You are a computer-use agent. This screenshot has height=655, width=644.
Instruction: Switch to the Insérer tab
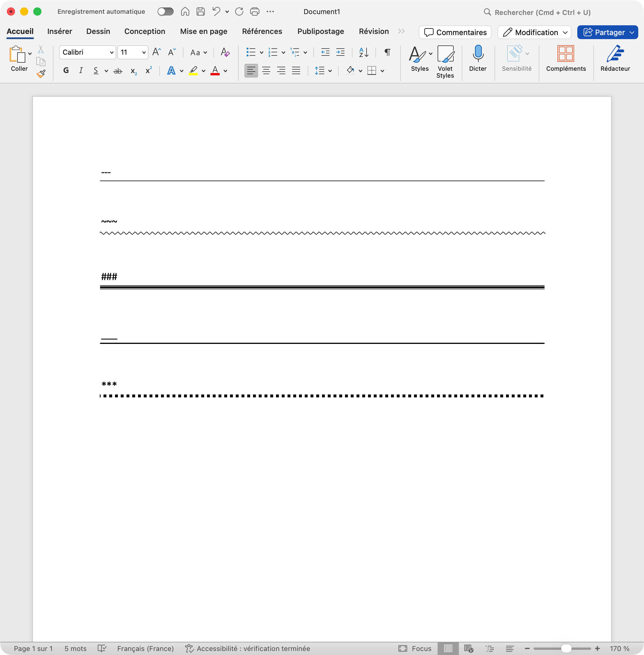tap(60, 31)
